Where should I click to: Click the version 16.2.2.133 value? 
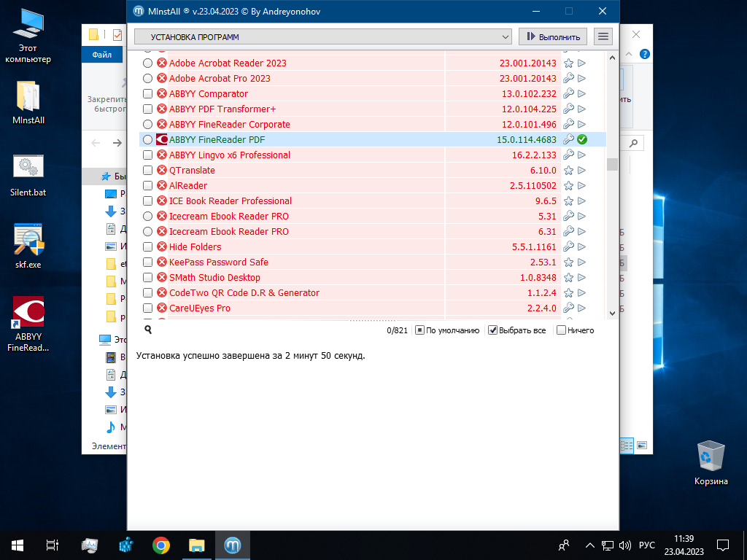534,155
